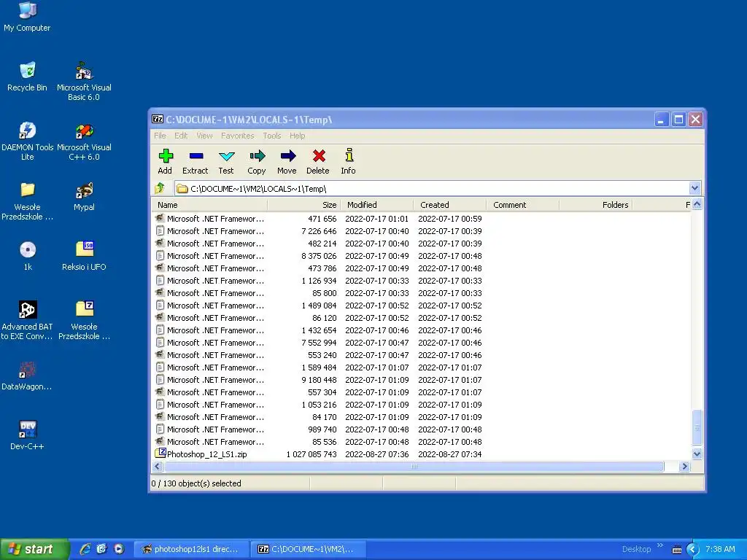Screen dimensions: 747x560
Task: Run Test from the 7-Zip toolbar
Action: 226,161
